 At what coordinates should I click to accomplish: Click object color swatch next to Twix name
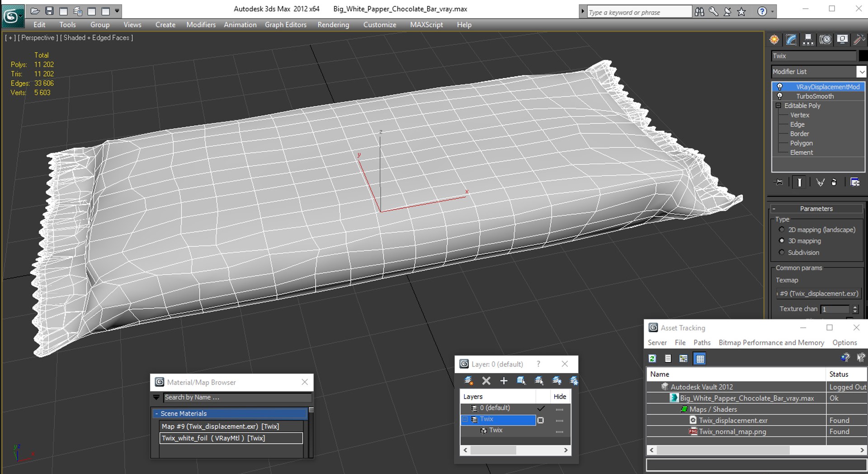coord(863,56)
